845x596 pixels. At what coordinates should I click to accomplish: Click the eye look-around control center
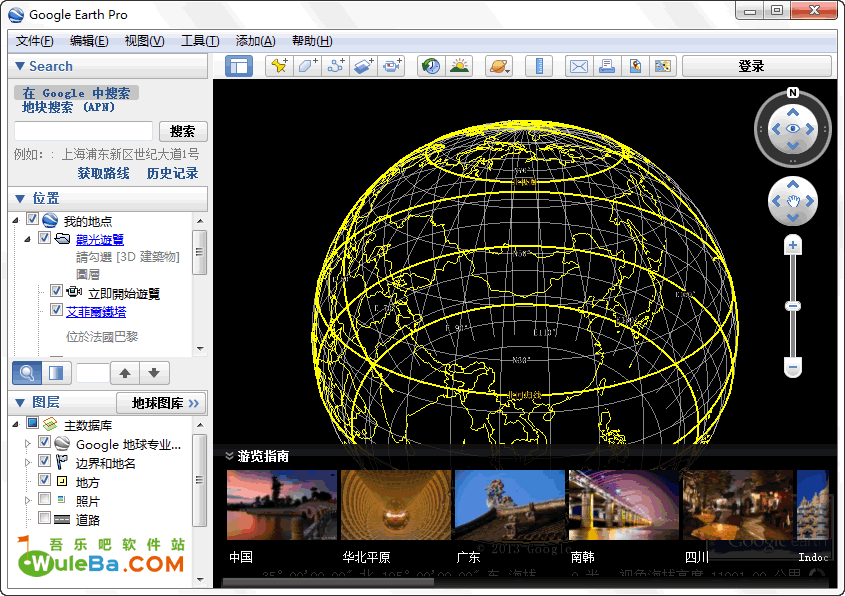793,129
